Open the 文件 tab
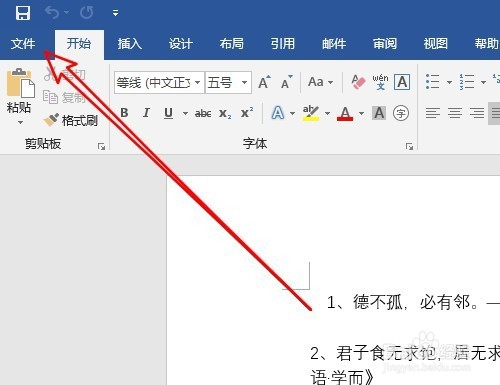This screenshot has width=500, height=385. 23,44
